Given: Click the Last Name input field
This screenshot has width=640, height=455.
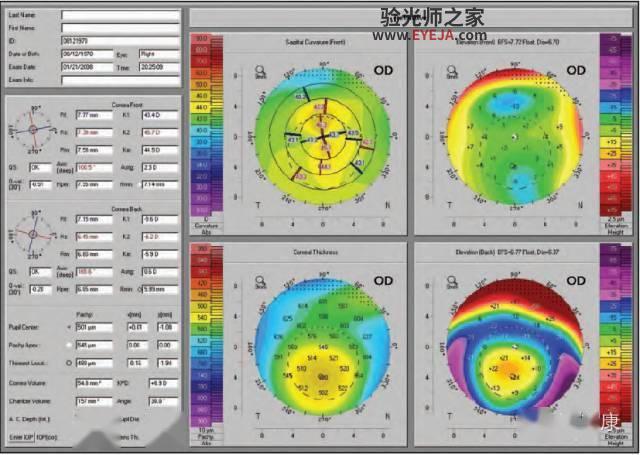Looking at the screenshot, I should (120, 16).
